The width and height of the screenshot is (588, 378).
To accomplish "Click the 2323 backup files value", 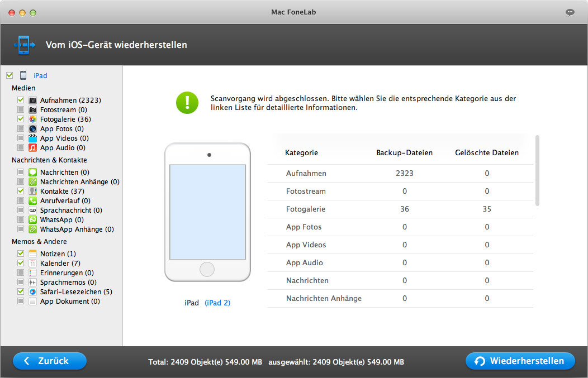I will point(405,174).
